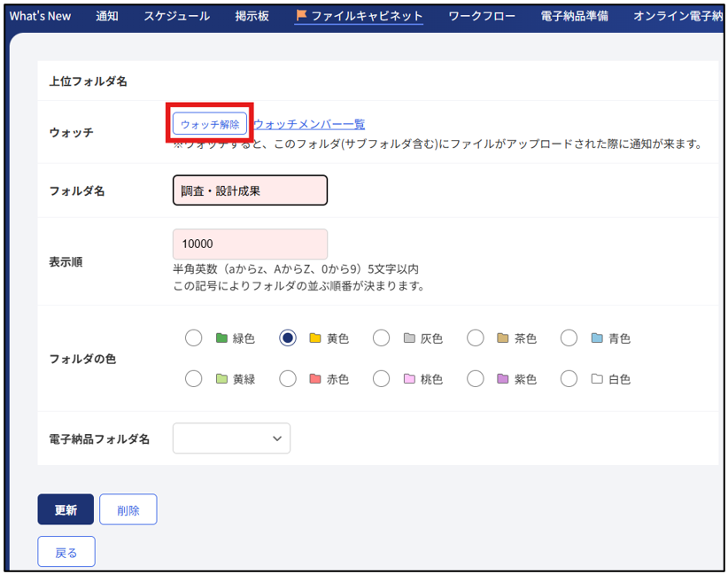728x574 pixels.
Task: Go to the 通知 tab
Action: point(107,16)
